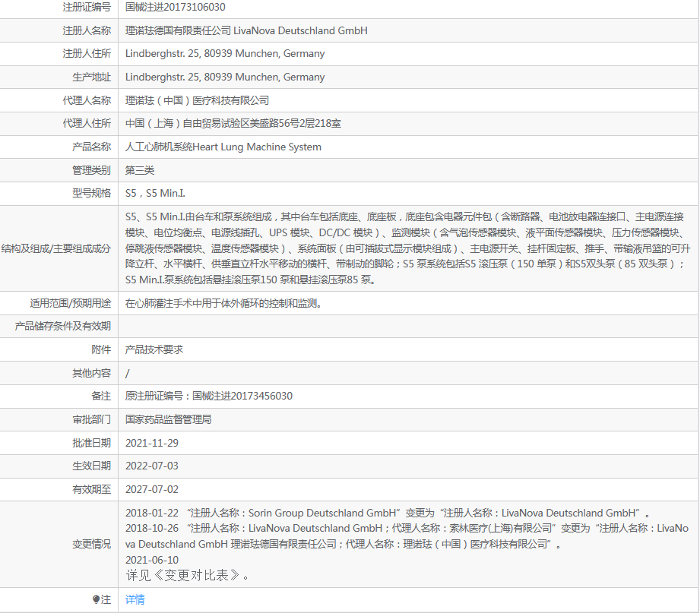Click the 批准日期 label
This screenshot has height=613, width=700.
(91, 443)
